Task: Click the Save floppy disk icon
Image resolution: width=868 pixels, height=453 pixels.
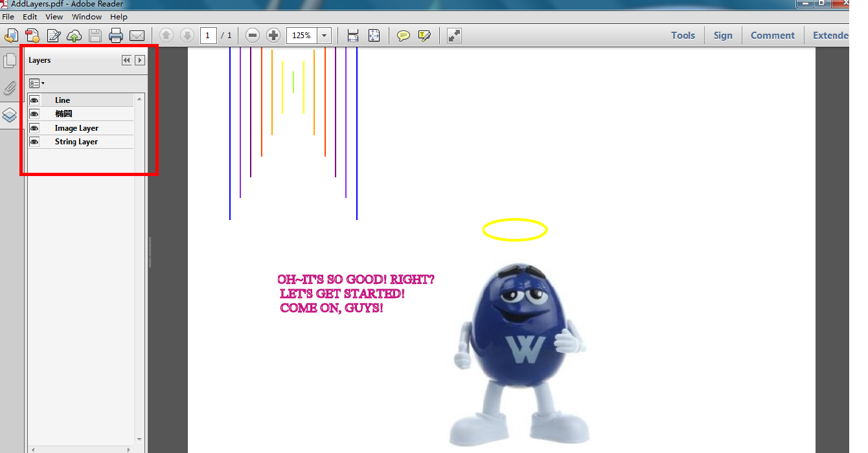Action: coord(95,36)
